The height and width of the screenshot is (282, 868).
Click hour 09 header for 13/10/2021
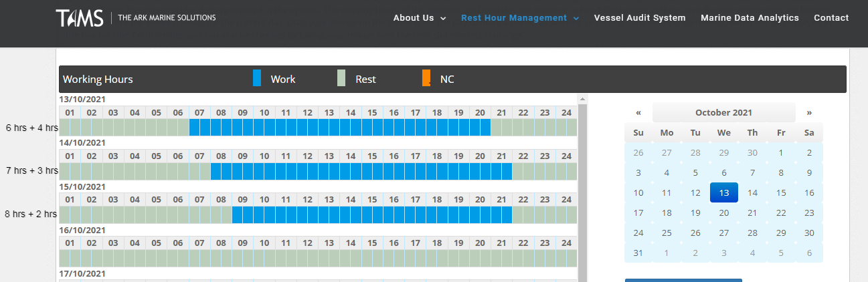(x=242, y=112)
